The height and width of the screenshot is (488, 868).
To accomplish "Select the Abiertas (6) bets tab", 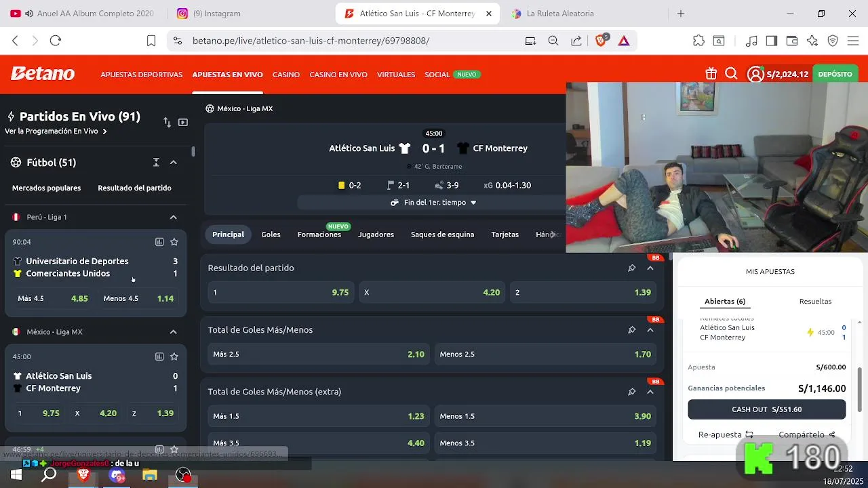I will coord(725,301).
